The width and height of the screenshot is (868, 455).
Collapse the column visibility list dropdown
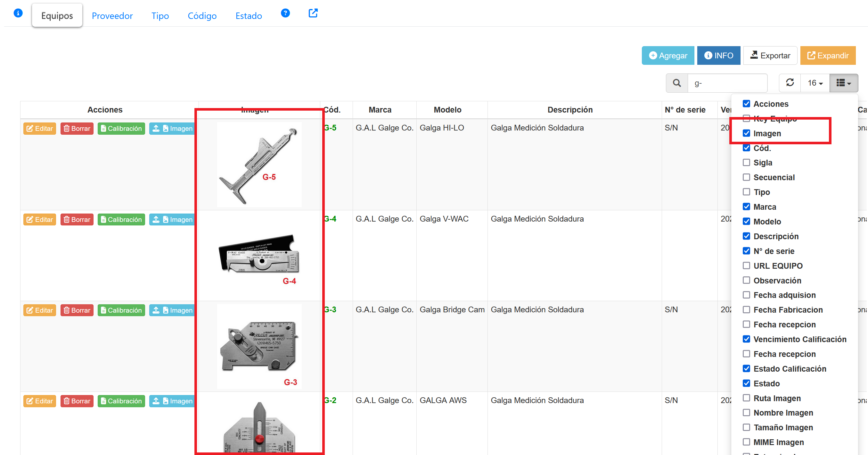tap(843, 83)
